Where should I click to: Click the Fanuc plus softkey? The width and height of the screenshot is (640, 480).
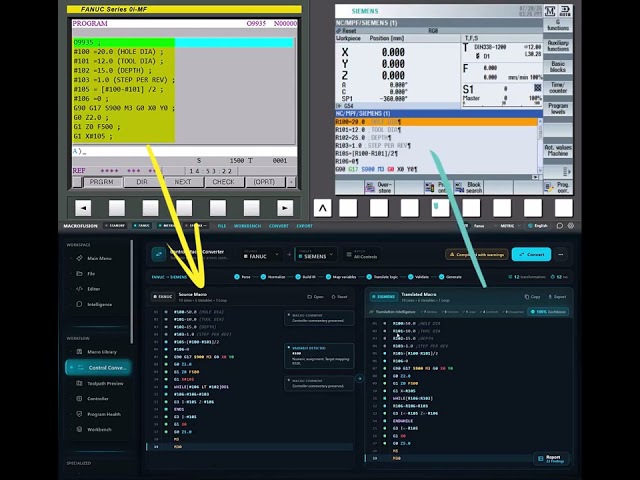pos(291,182)
